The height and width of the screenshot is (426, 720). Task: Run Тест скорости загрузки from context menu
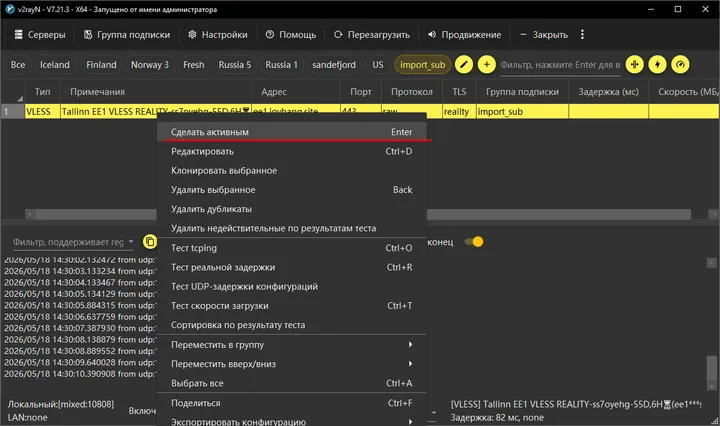coord(292,306)
